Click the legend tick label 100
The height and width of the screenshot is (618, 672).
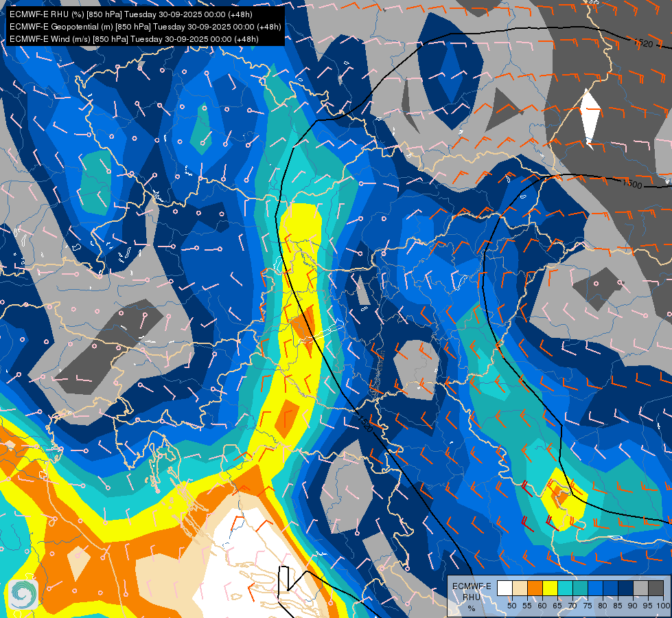pos(663,606)
